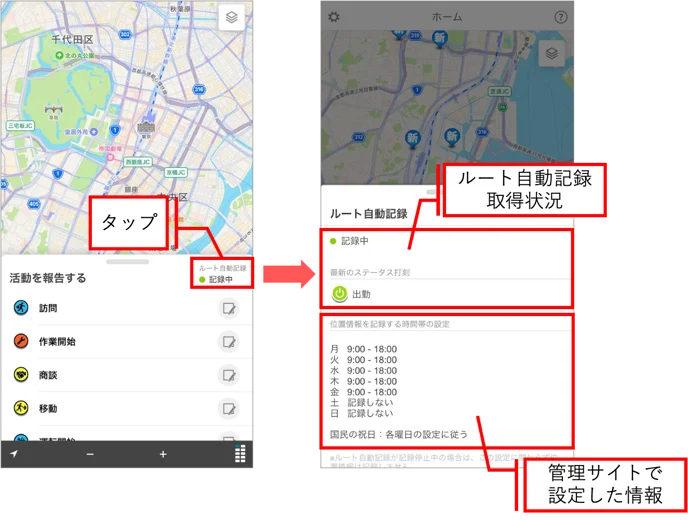Open settings gear in home header
This screenshot has width=688, height=520.
coord(334,17)
